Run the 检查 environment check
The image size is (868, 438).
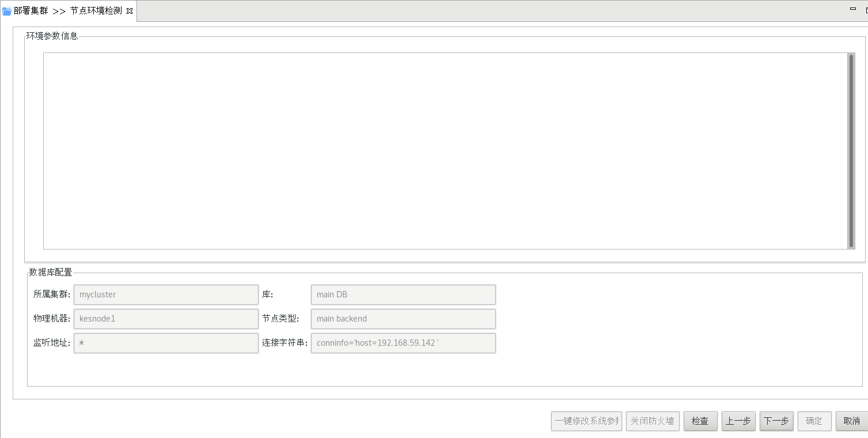(x=700, y=421)
